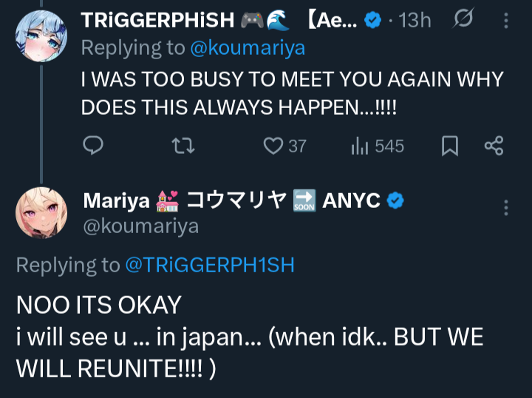Open the tweet text 'I WAS TOO BUSY'
Viewport: 532px width, 398px height.
tap(292, 93)
